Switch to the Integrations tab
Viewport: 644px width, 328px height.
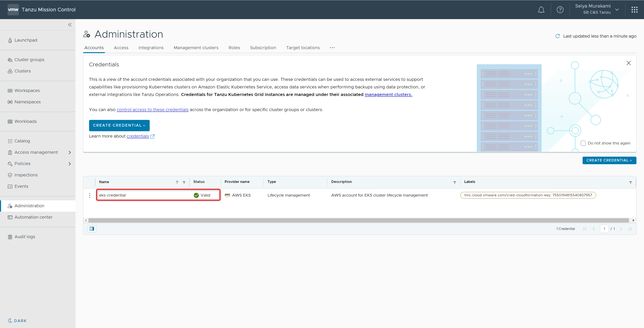click(x=151, y=48)
